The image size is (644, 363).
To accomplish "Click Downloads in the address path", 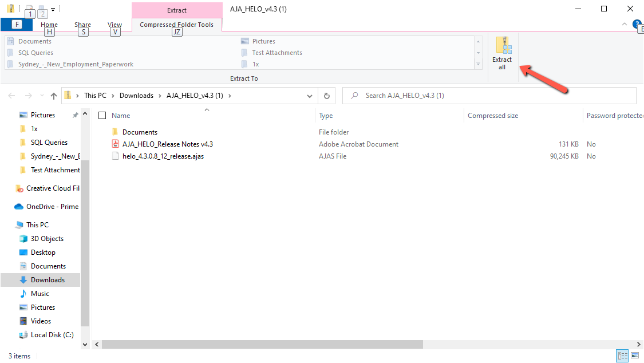I will click(x=136, y=96).
